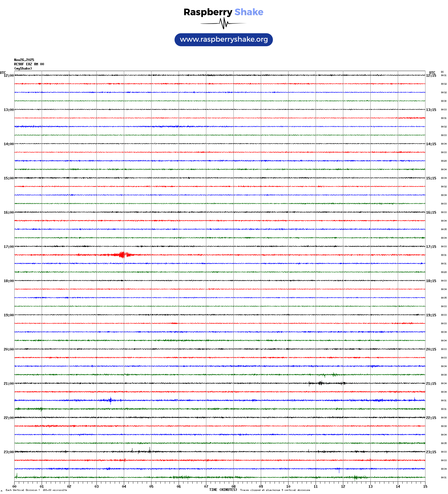
Task: Click the 21:00 UTC label on left axis
Action: click(9, 384)
